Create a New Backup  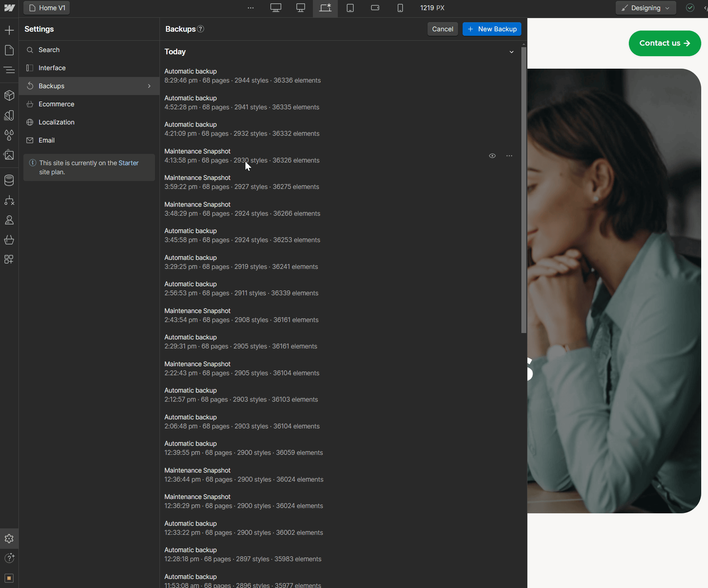[x=492, y=29]
